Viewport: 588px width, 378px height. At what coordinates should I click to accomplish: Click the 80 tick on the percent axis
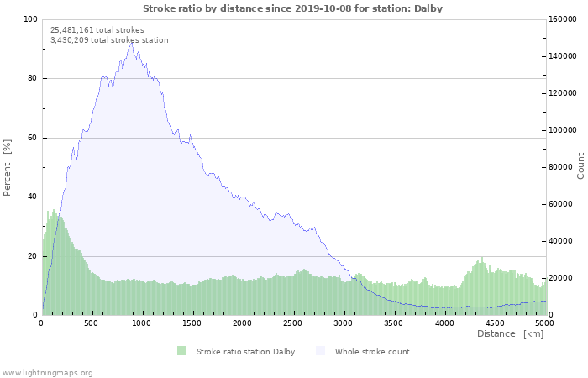(32, 79)
